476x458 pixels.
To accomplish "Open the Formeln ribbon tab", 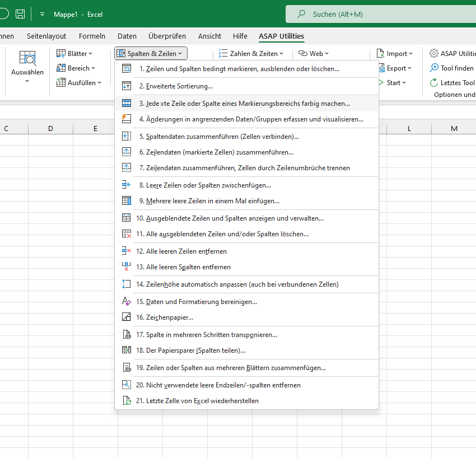I will point(92,36).
